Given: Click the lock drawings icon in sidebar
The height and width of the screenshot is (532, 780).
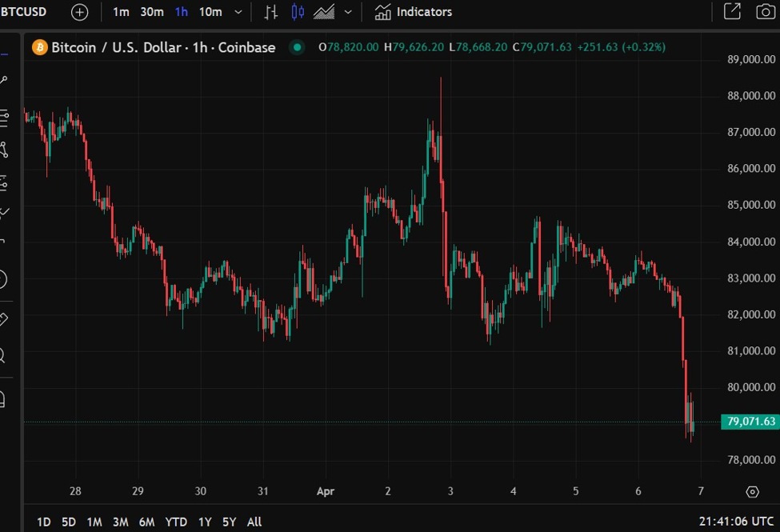Looking at the screenshot, I should (2, 399).
